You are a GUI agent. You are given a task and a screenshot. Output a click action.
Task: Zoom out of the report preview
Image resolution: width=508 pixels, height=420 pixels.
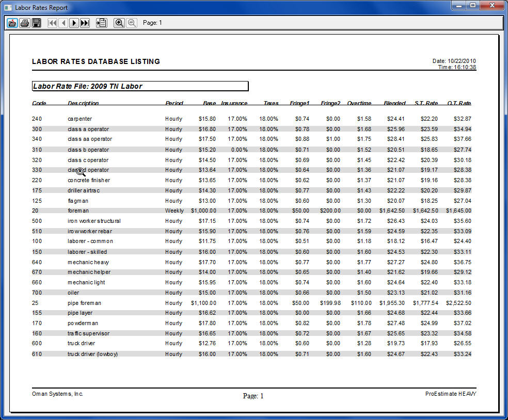click(x=131, y=23)
